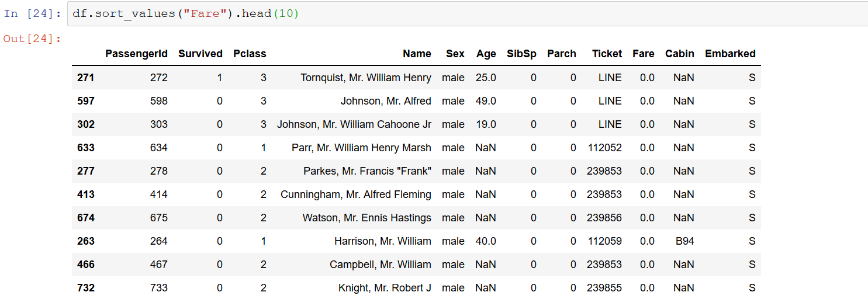Click name Knight, Mr. Robert J
868x306 pixels.
385,288
